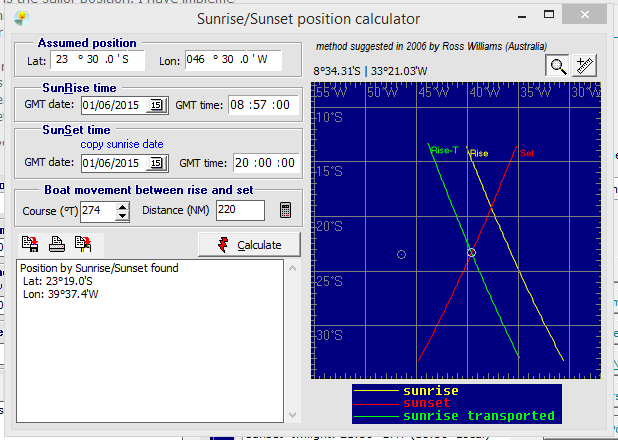Click the latitude degrees field showing 23
The image size is (618, 440).
click(62, 60)
